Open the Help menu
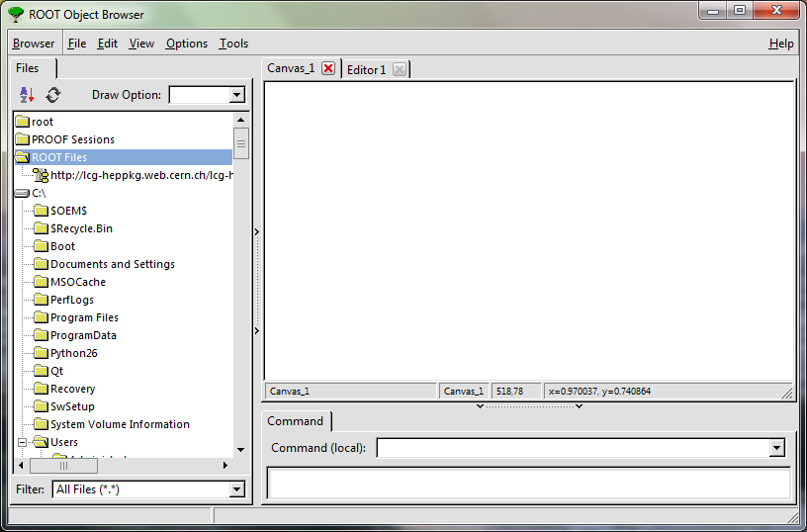The width and height of the screenshot is (807, 532). (781, 44)
